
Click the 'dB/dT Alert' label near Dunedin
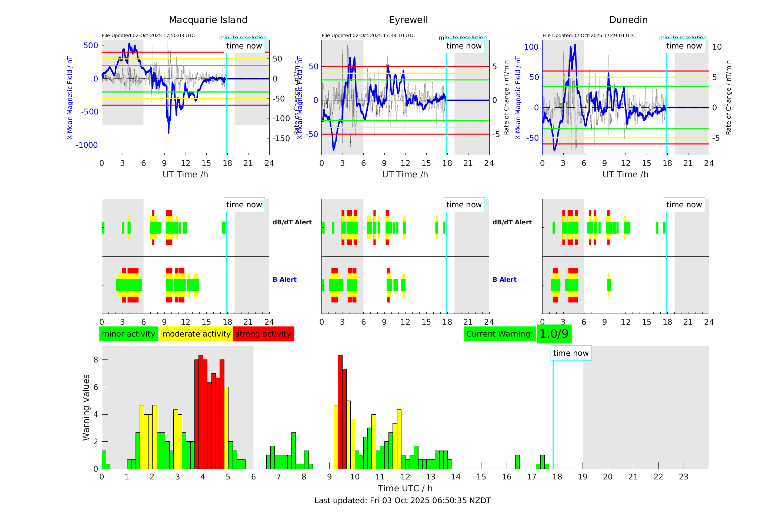point(512,222)
